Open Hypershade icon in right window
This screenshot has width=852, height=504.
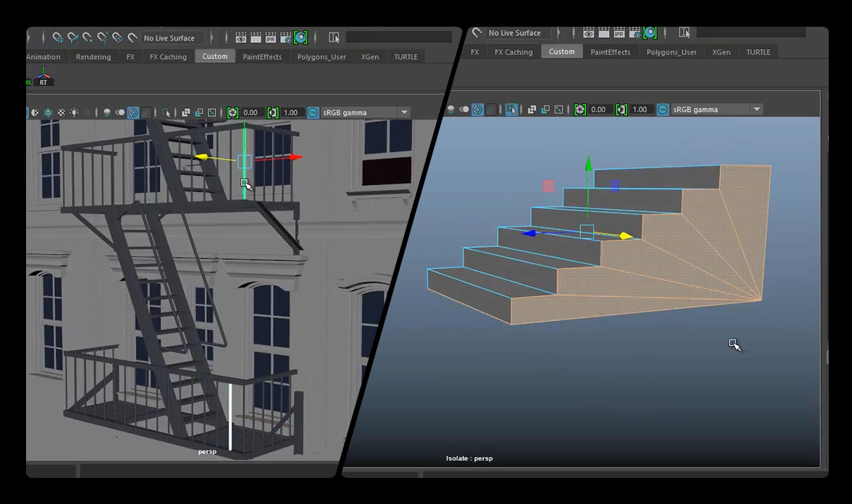[x=650, y=32]
